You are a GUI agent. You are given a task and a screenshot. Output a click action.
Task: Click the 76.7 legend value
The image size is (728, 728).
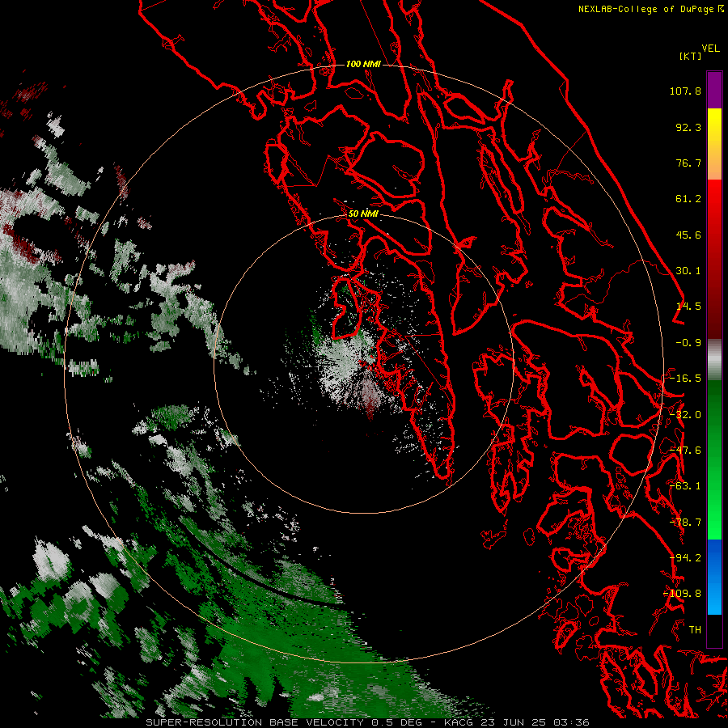pos(688,163)
